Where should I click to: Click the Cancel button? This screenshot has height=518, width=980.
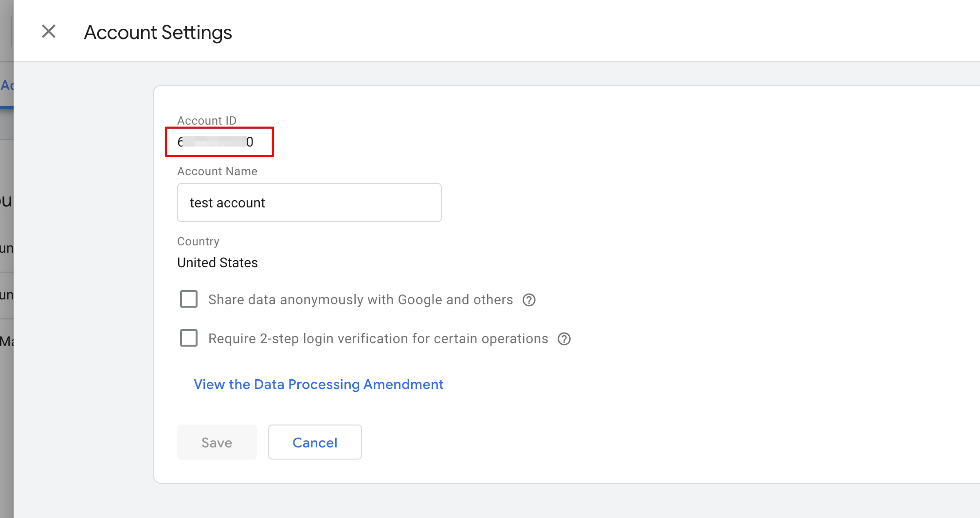pyautogui.click(x=315, y=442)
